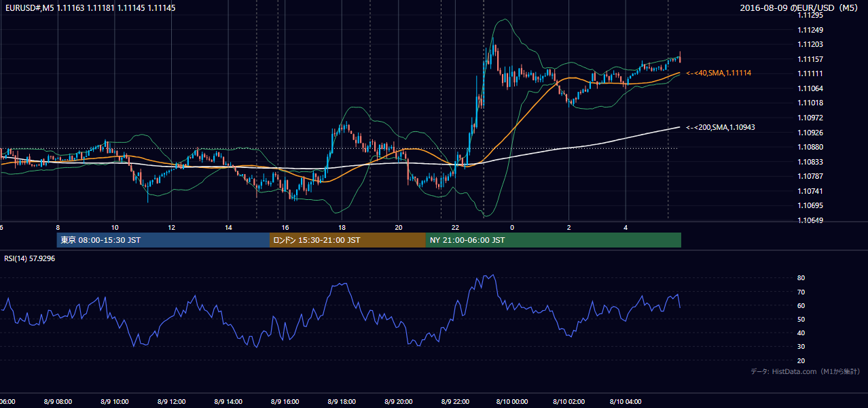This screenshot has height=408, width=868.
Task: Click the 8/9 22:00 date label
Action: (x=455, y=402)
